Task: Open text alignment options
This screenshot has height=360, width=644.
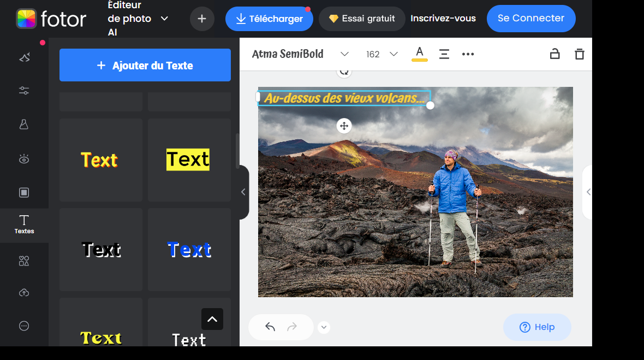Action: click(x=444, y=54)
